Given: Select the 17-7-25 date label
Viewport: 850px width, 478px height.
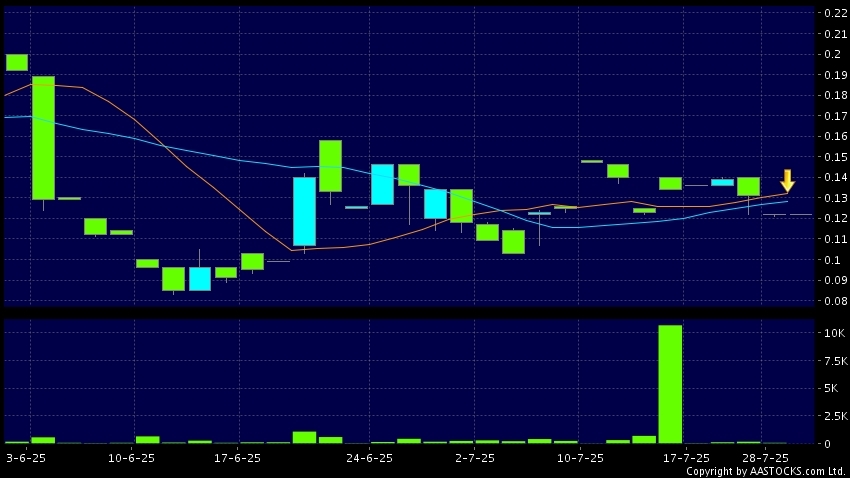Looking at the screenshot, I should (x=686, y=458).
